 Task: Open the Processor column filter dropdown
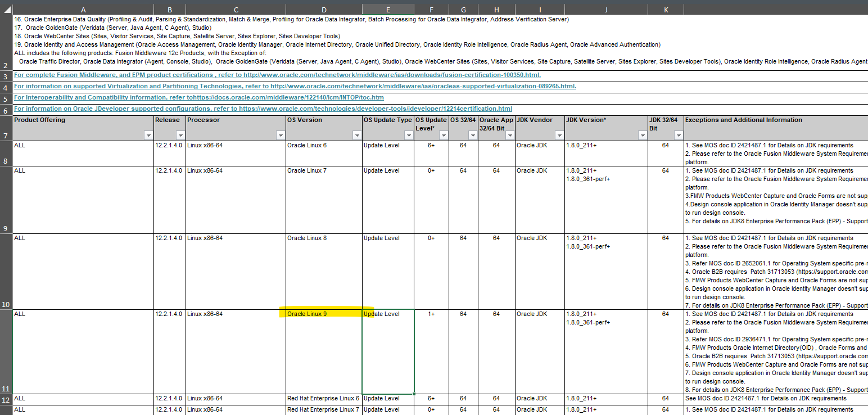[281, 135]
